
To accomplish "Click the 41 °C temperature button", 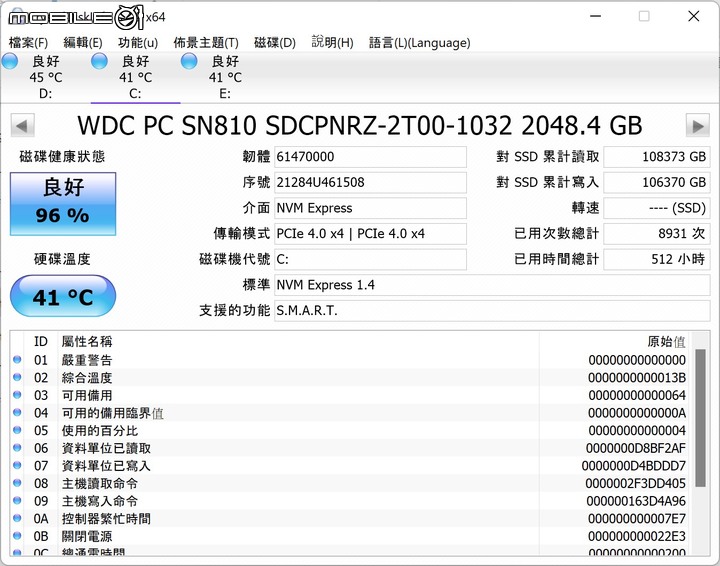I will click(x=63, y=296).
